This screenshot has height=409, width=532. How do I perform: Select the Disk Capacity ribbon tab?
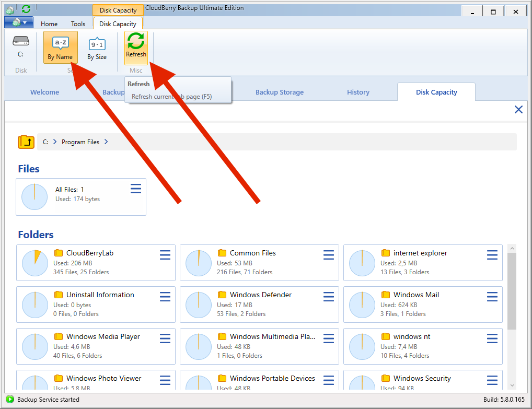(x=118, y=24)
